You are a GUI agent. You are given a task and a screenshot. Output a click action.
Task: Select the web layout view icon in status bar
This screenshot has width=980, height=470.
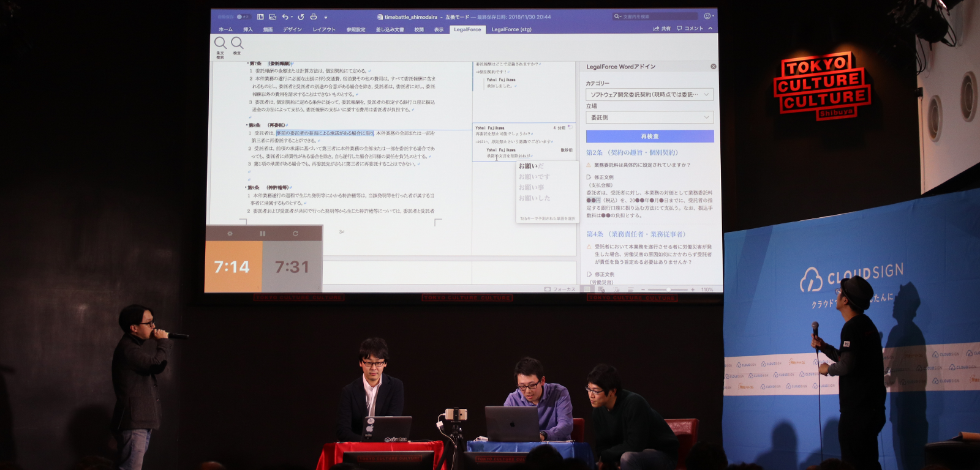tap(602, 289)
